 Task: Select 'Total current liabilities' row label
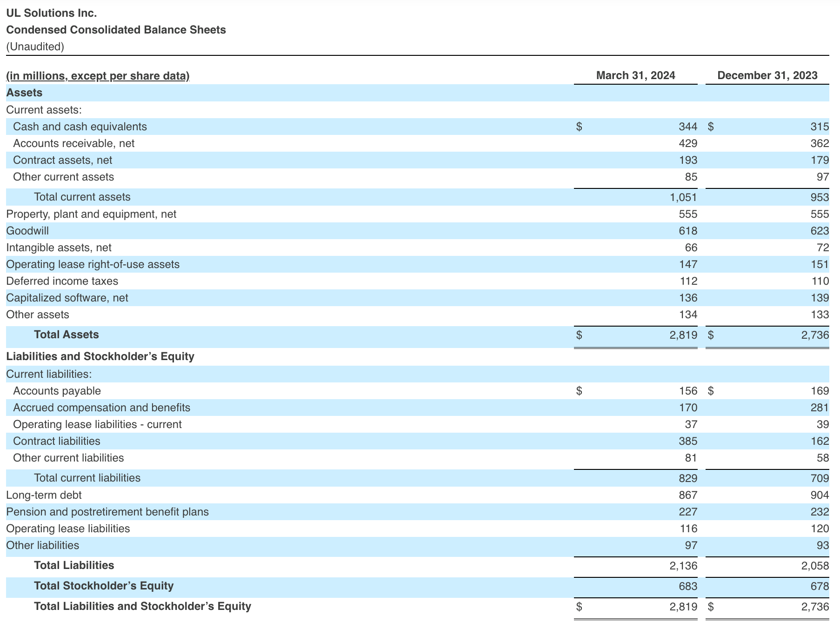(87, 478)
